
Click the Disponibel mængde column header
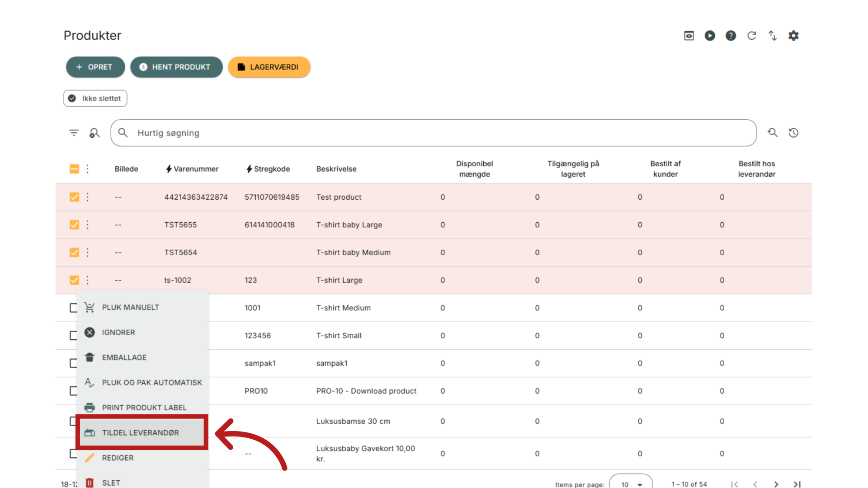pyautogui.click(x=474, y=169)
